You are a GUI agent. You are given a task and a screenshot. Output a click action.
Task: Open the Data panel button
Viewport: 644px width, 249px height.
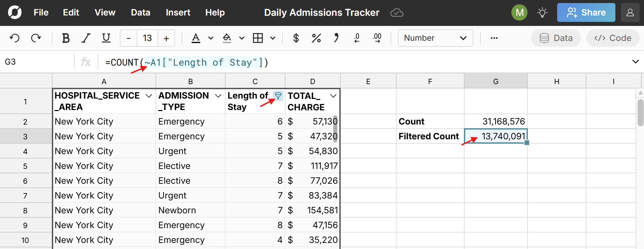click(x=556, y=38)
